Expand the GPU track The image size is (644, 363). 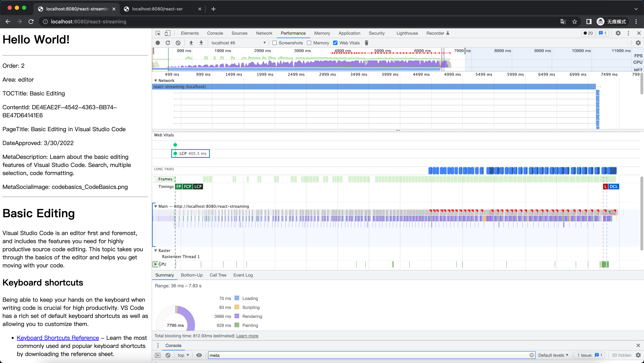(155, 264)
